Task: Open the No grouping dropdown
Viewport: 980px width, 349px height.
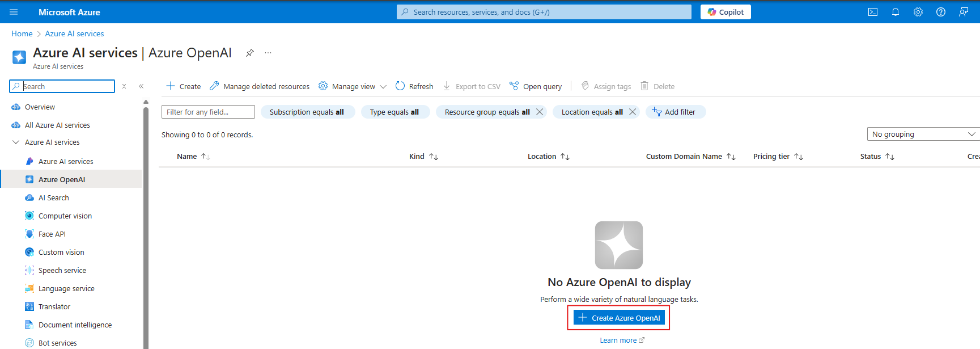Action: (x=923, y=134)
